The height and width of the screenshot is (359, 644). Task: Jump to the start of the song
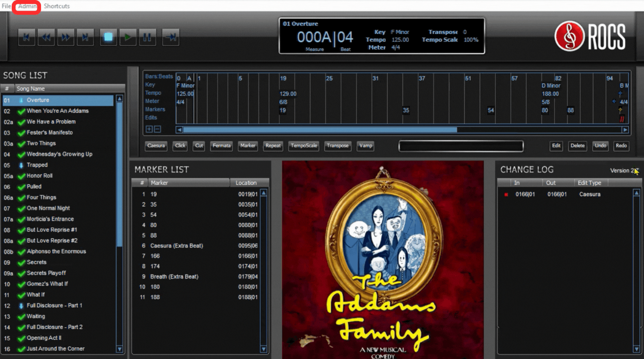[x=27, y=37]
